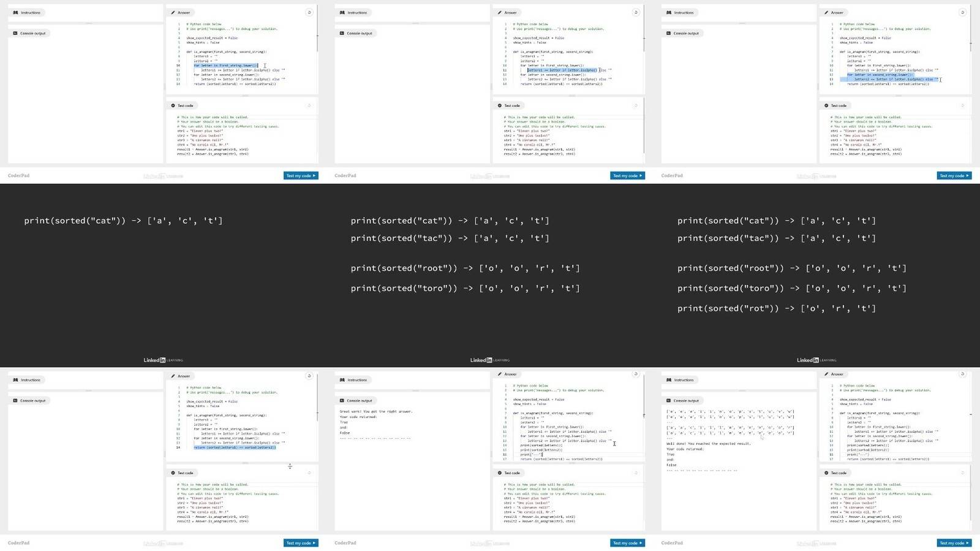Reset Test code in the 'Great work!' frame
Viewport: 980px width, 551px height.
point(636,473)
